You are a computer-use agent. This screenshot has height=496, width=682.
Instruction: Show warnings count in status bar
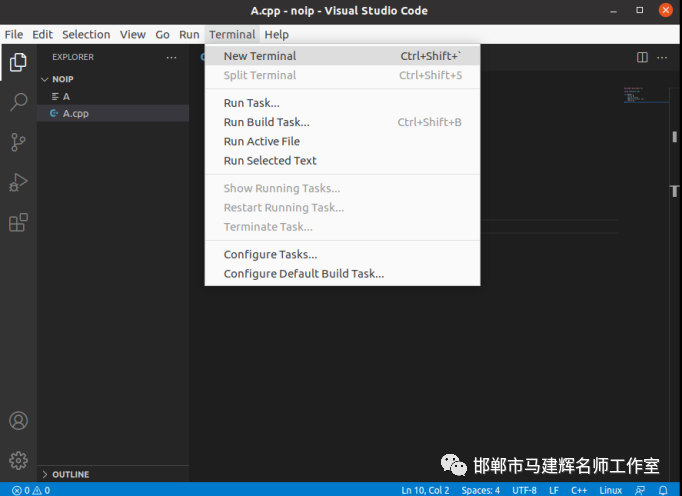click(x=41, y=490)
